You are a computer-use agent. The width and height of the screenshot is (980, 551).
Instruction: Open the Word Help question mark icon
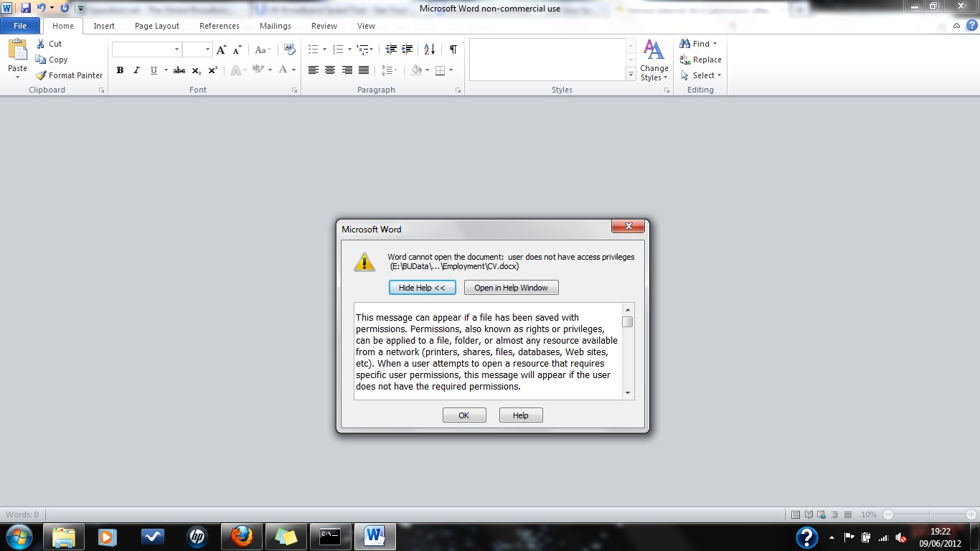pos(969,26)
